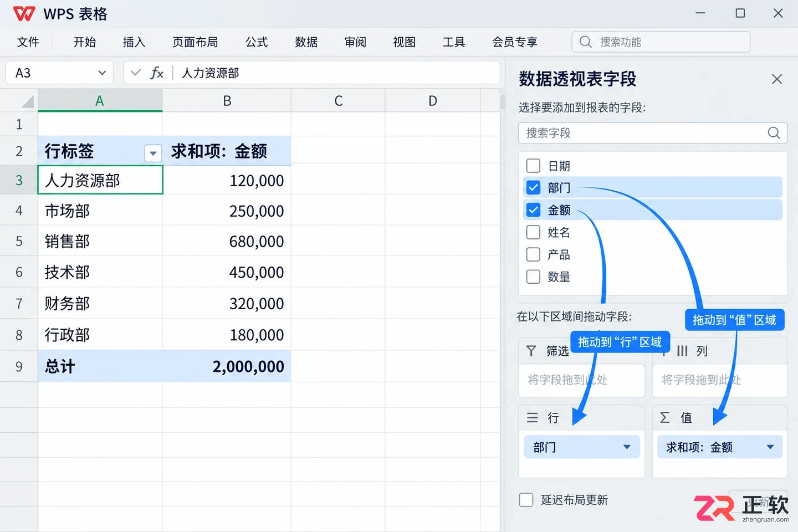This screenshot has height=532, width=798.
Task: Switch to the 公式 tab
Action: click(257, 42)
